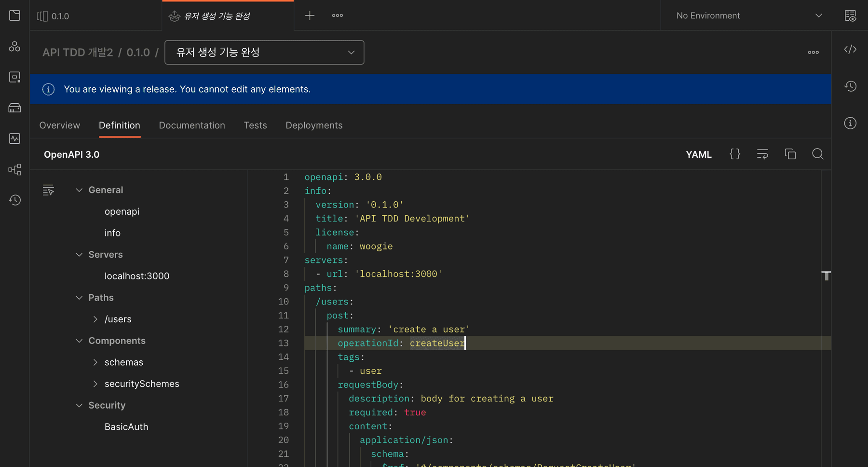Copy the definition using the copy icon
The image size is (868, 467).
click(x=790, y=154)
